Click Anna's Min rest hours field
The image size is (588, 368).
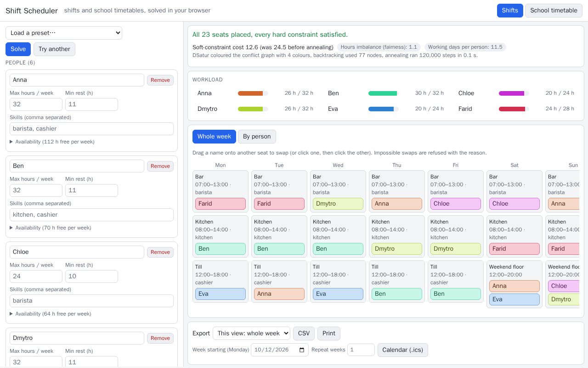point(91,104)
